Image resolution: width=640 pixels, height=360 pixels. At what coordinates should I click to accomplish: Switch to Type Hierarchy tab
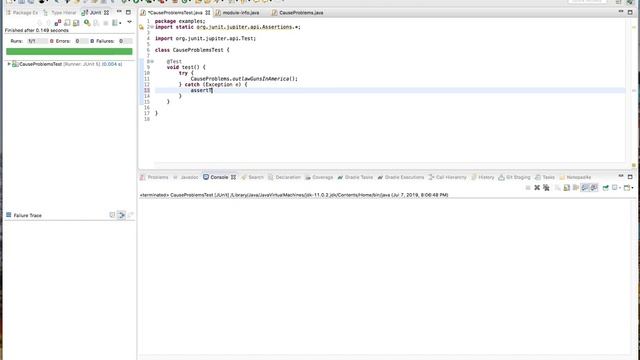pyautogui.click(x=60, y=13)
